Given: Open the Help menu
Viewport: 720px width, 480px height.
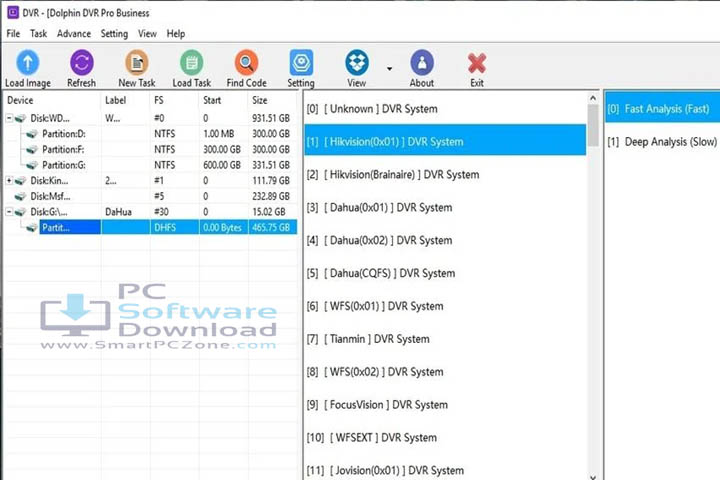Looking at the screenshot, I should pos(176,34).
